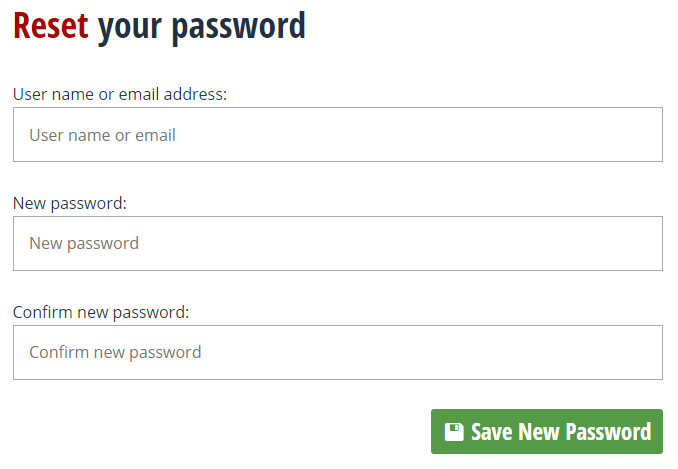
Task: Click the "Confirm new password" placeholder text
Action: 115,352
